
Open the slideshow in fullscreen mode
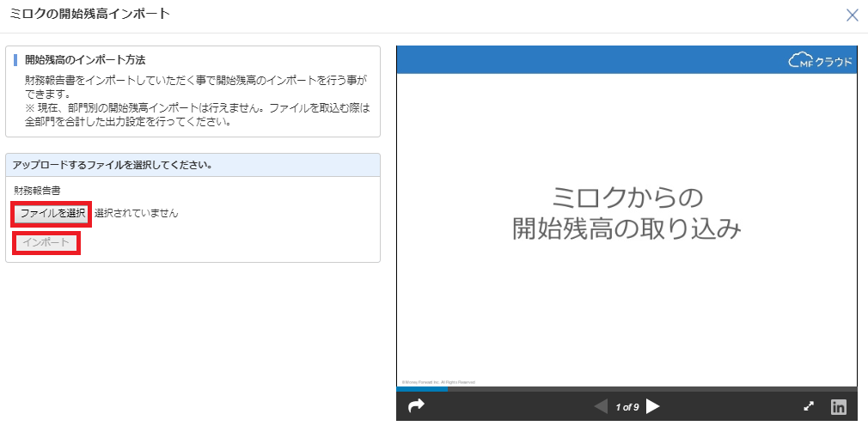[x=809, y=407]
